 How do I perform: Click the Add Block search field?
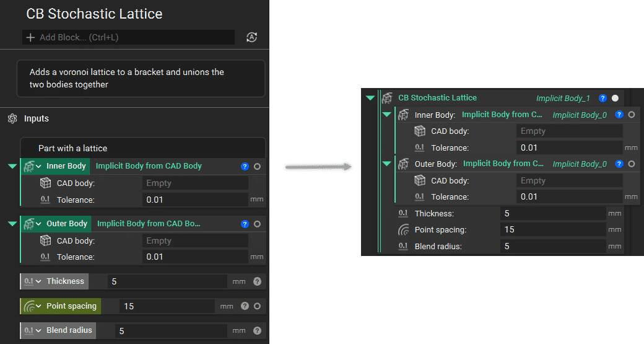129,37
